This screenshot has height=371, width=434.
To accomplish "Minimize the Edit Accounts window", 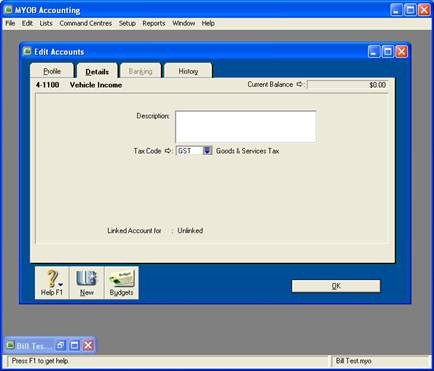I will pyautogui.click(x=374, y=52).
